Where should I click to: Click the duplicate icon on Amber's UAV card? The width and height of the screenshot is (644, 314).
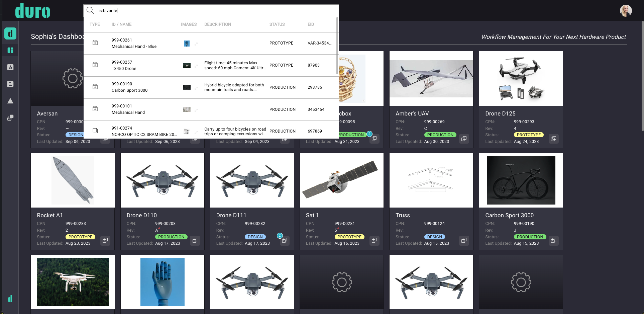pos(464,139)
